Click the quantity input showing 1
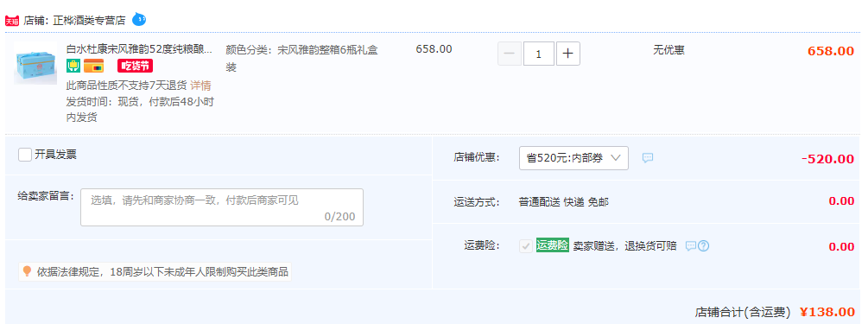Image resolution: width=868 pixels, height=324 pixels. (539, 54)
